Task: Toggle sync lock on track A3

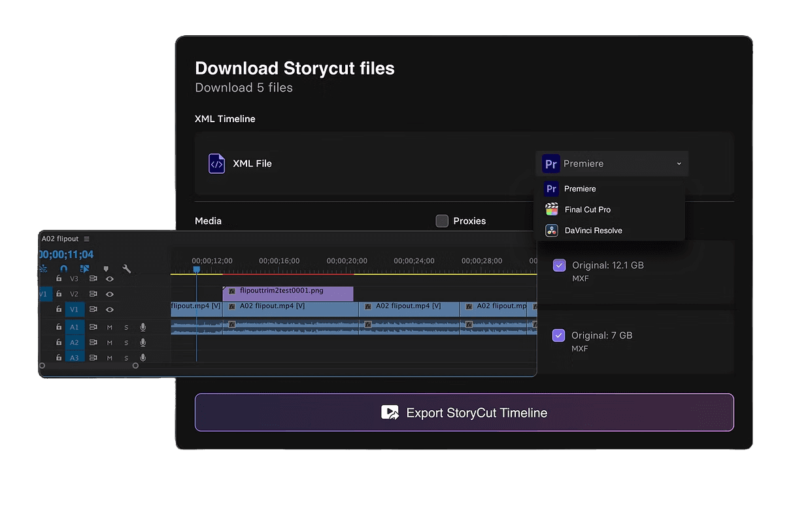Action: pos(93,357)
